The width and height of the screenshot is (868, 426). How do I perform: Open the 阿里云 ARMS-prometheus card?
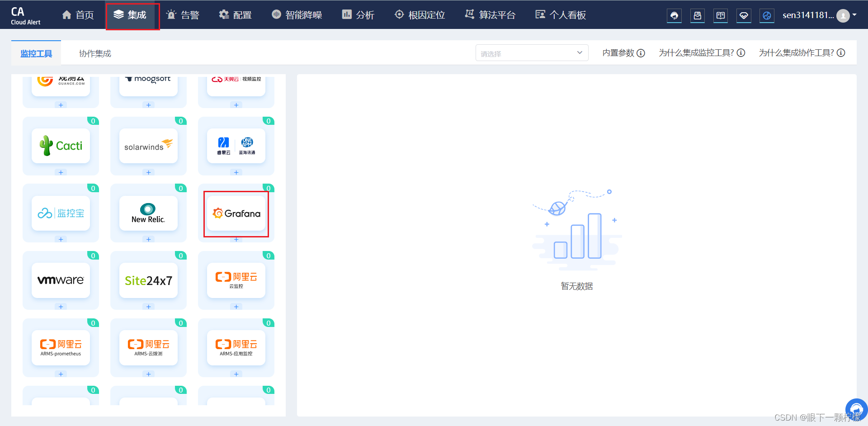tap(61, 348)
